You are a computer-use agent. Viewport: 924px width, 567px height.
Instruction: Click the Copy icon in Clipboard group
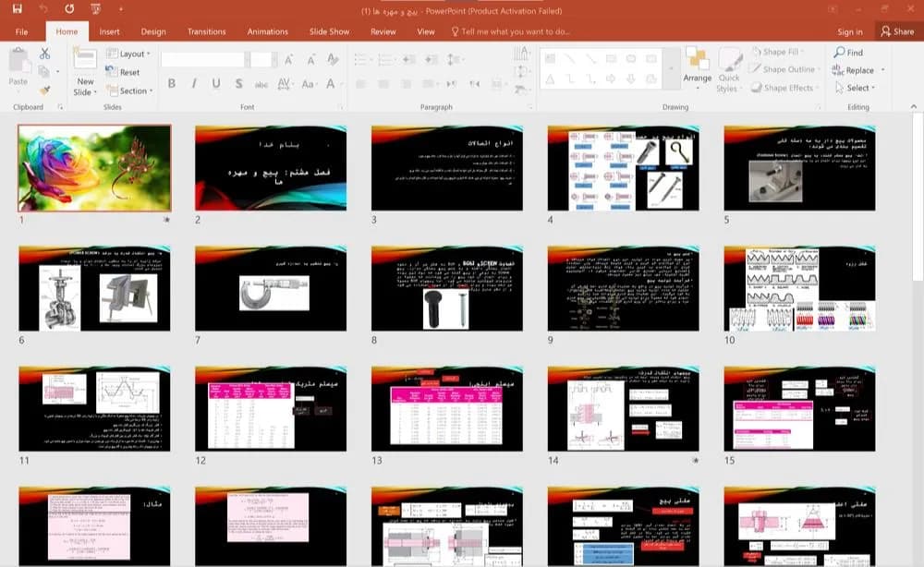click(x=43, y=72)
